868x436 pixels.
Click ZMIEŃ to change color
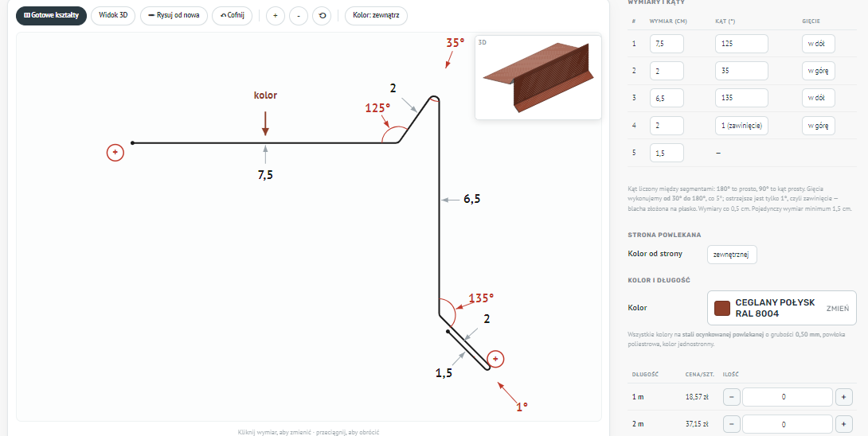(837, 308)
